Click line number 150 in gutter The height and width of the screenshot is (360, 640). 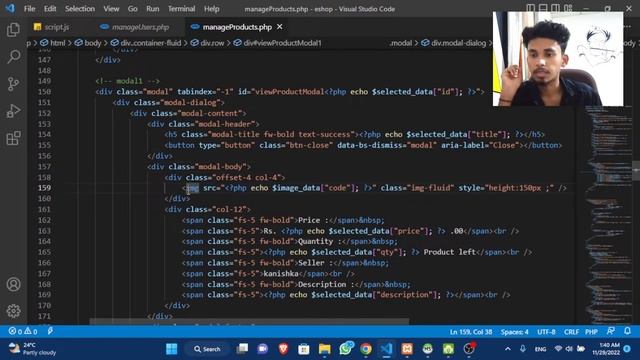click(44, 91)
